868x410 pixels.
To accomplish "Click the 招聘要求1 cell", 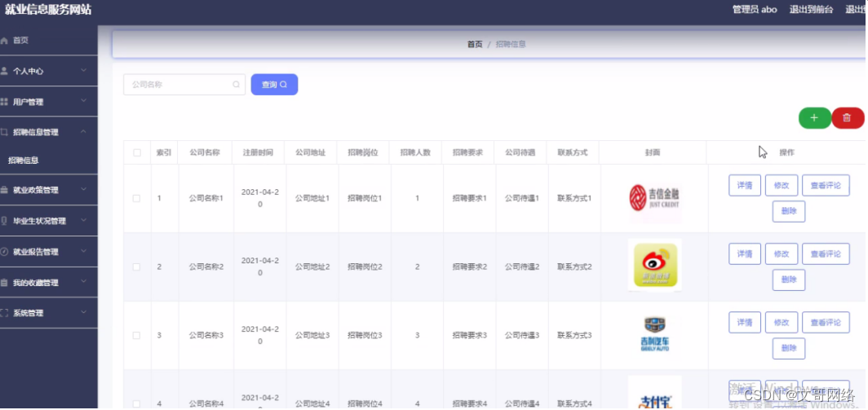I will click(469, 198).
